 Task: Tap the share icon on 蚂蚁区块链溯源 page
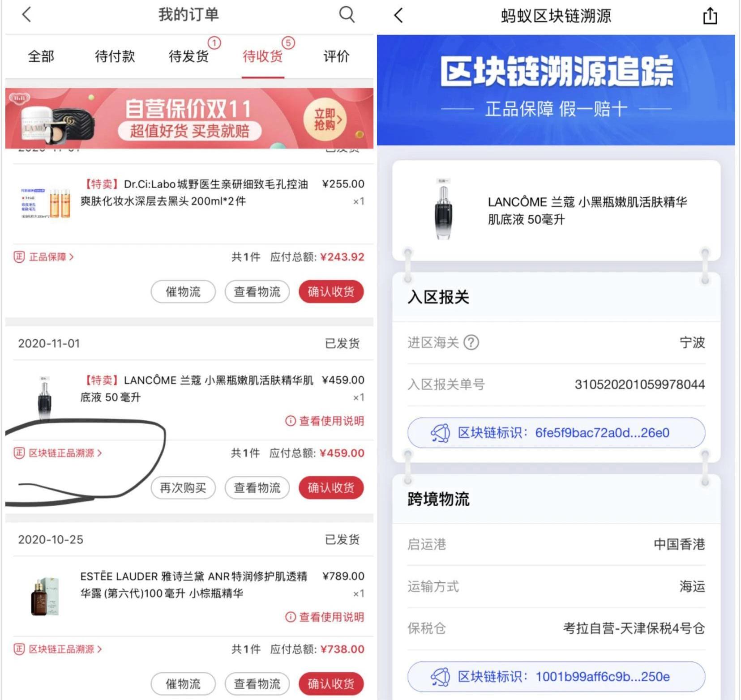click(710, 16)
